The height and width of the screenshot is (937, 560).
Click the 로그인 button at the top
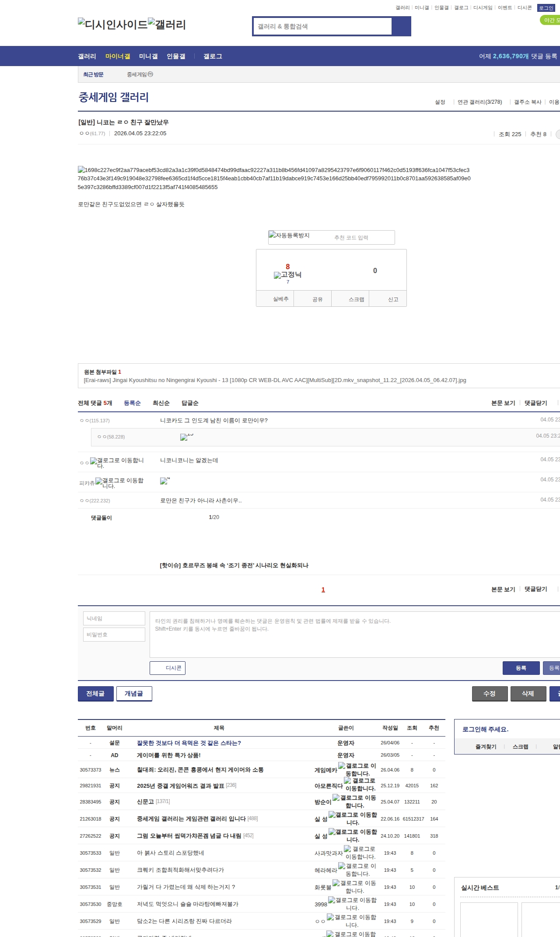tap(546, 8)
